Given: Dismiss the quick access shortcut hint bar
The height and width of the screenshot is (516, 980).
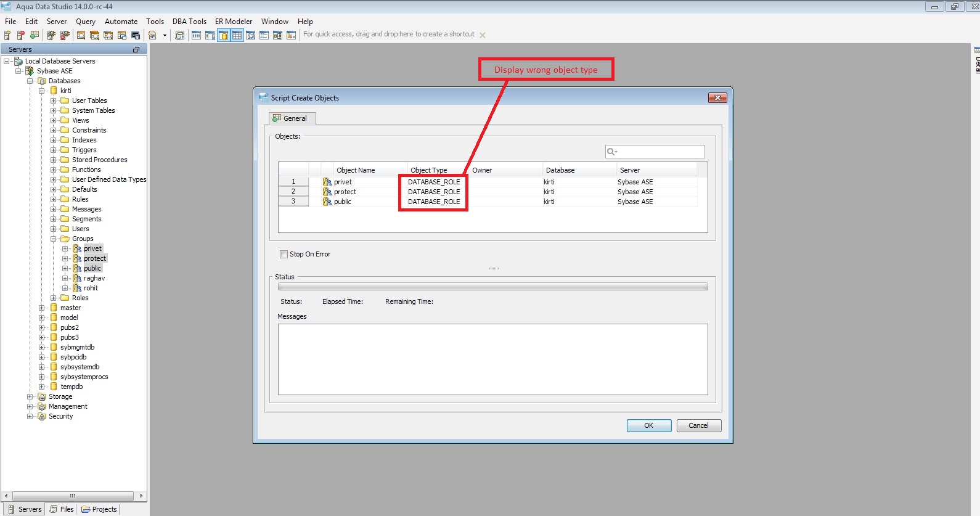Looking at the screenshot, I should 483,35.
